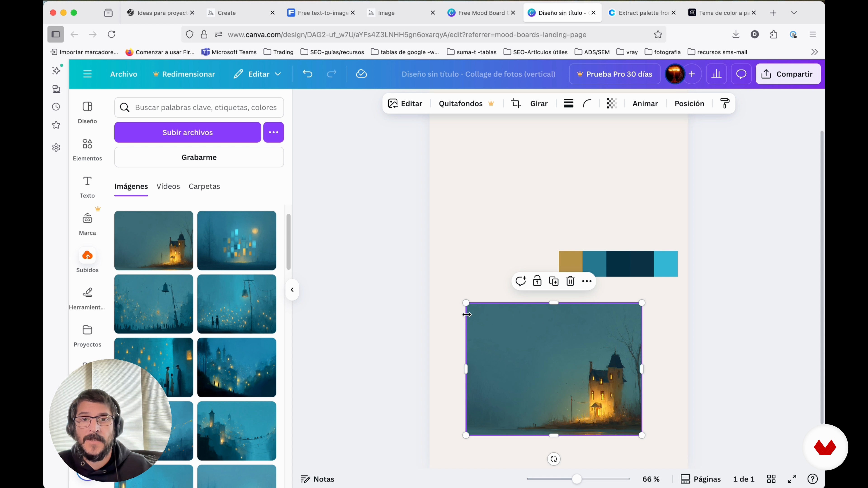Add comment on the selected image
Viewport: 868px width, 488px height.
521,281
